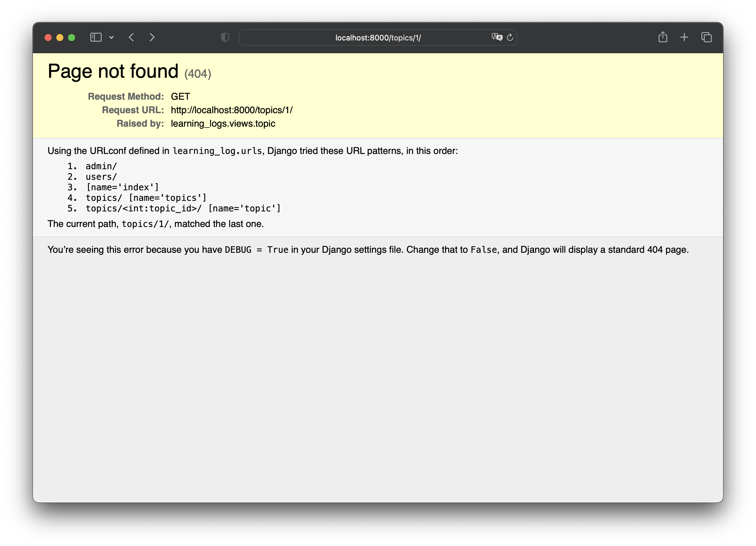Click the 'False' code text in the explanation
This screenshot has width=756, height=546.
point(483,250)
